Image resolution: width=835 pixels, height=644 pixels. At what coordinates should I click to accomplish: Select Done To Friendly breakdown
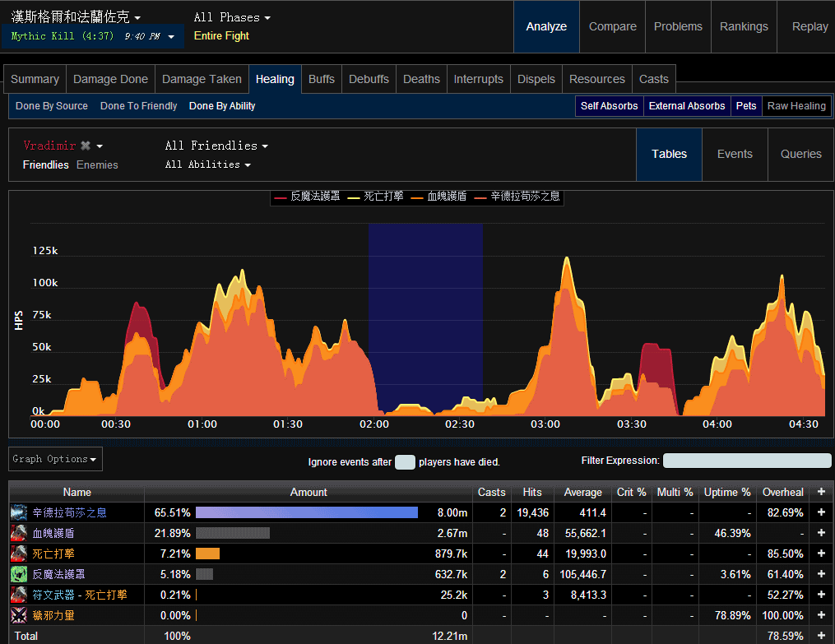tap(138, 106)
